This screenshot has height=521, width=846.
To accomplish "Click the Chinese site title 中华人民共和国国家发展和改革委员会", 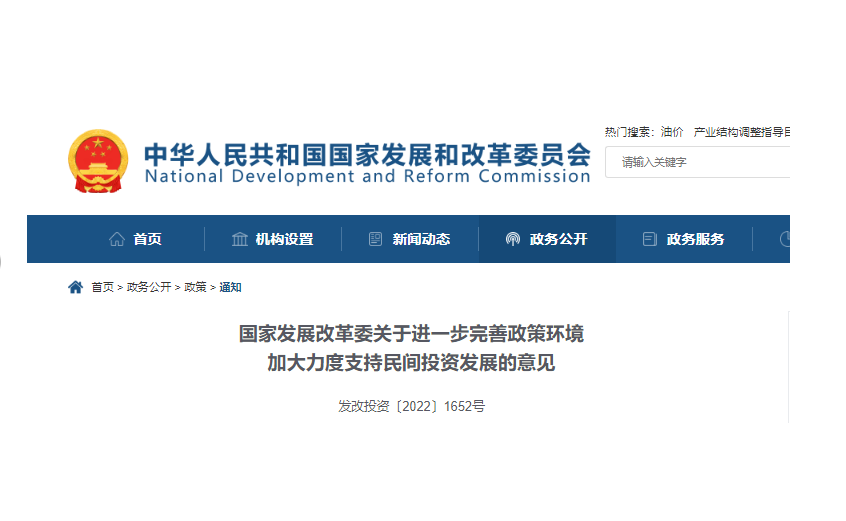I will [x=367, y=155].
